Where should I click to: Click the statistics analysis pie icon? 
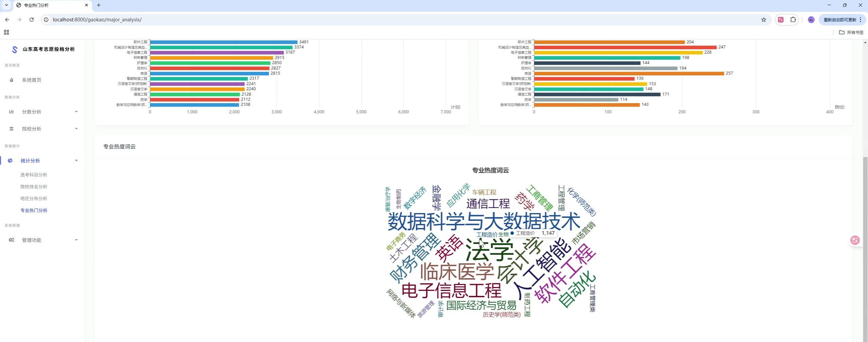[x=10, y=161]
